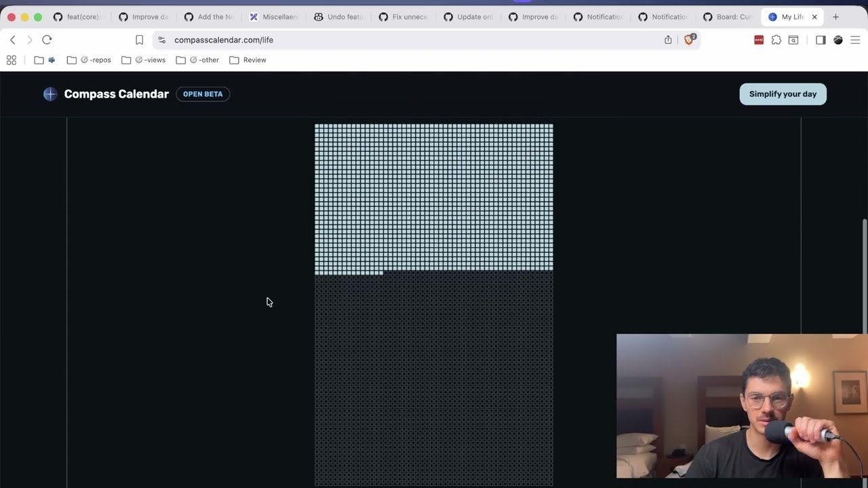This screenshot has height=488, width=868.
Task: Open the extensions puzzle piece menu
Action: pos(776,40)
